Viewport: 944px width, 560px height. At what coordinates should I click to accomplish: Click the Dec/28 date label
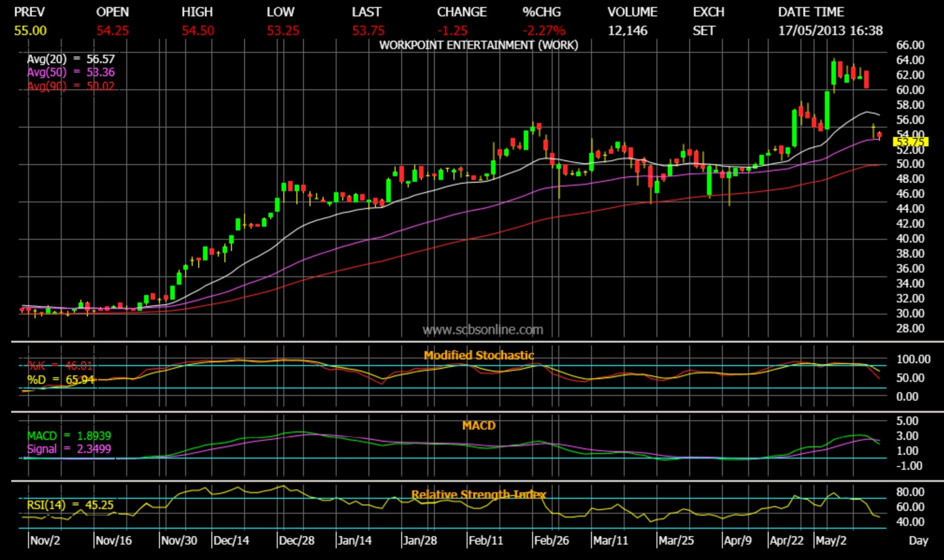297,541
